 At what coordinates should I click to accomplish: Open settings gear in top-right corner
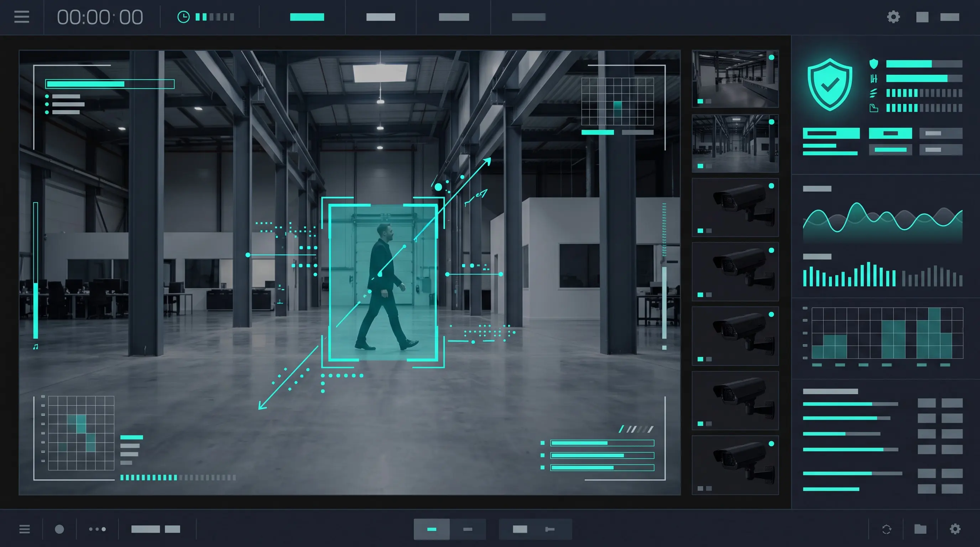click(x=893, y=17)
